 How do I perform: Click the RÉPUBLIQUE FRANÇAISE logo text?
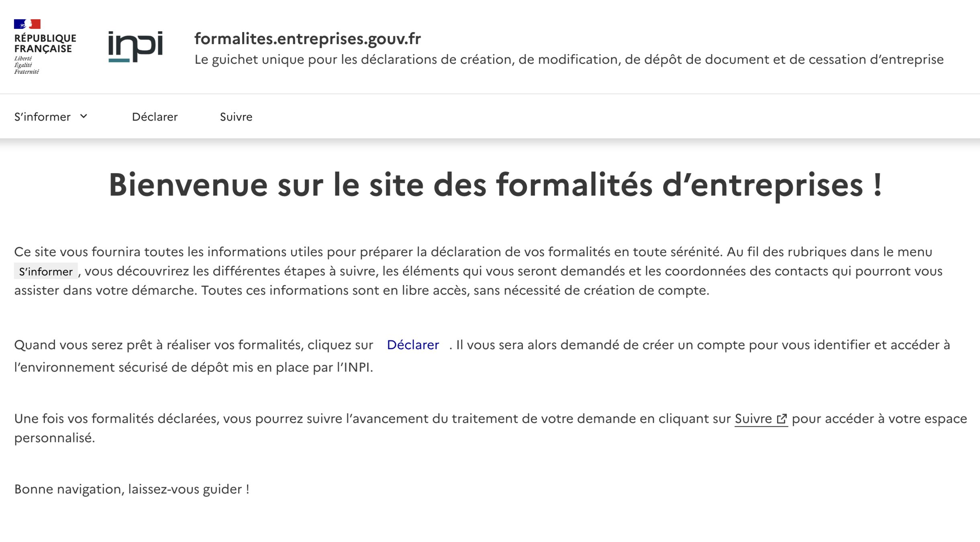coord(45,43)
